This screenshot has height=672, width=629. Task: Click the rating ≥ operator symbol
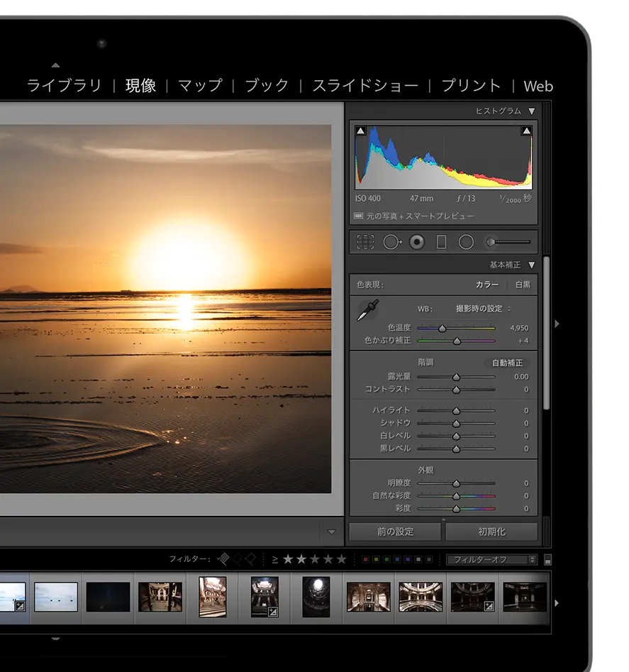(275, 560)
